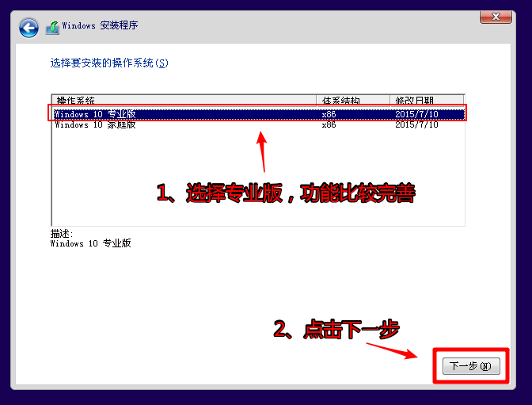Click the red annotation 点击下一步
This screenshot has height=405, width=532.
point(336,330)
